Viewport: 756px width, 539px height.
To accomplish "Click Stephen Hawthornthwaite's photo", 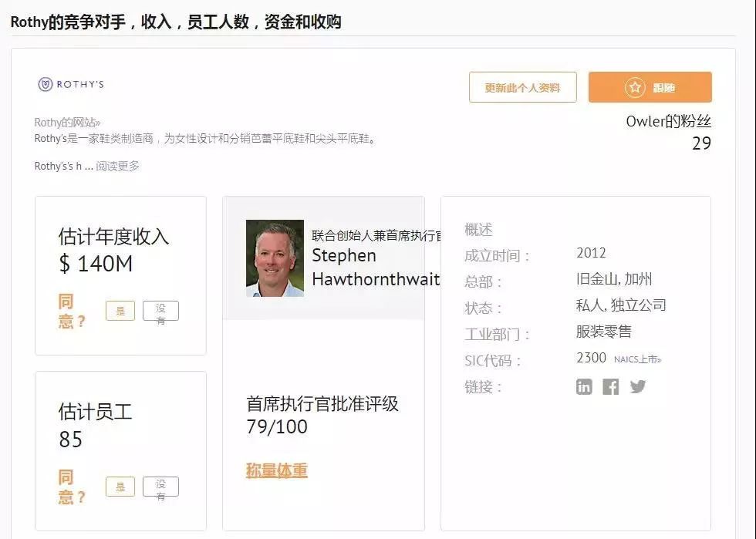I will (x=275, y=258).
